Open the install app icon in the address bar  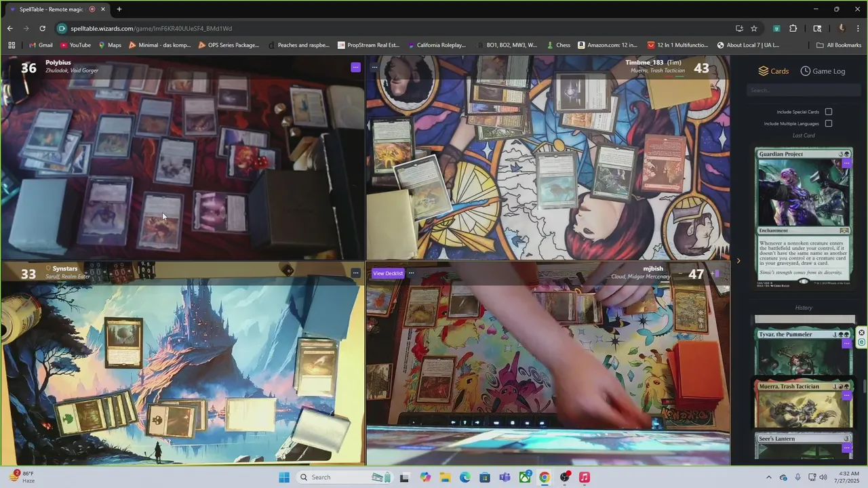739,28
